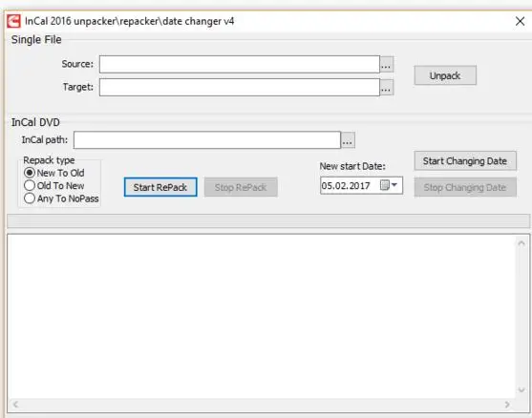This screenshot has width=532, height=418.
Task: Browse for Target file with ellipsis button
Action: (387, 88)
